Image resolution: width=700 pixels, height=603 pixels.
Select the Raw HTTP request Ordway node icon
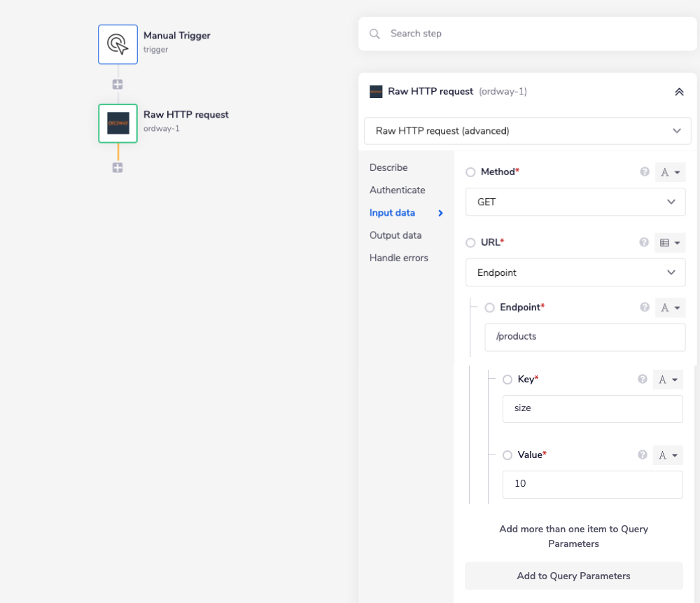[118, 123]
